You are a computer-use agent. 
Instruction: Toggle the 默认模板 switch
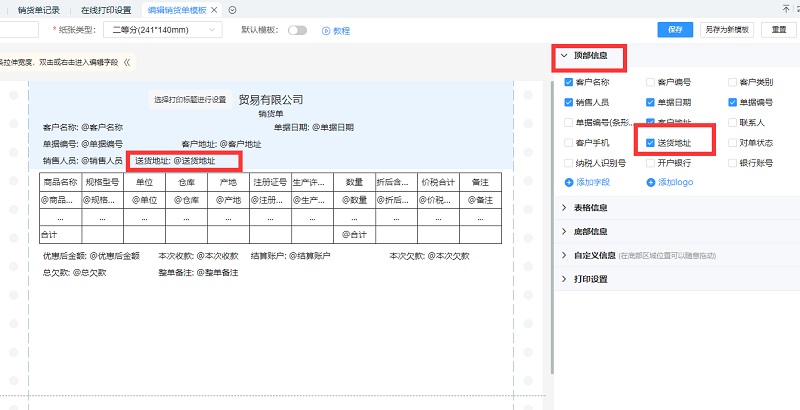tap(297, 31)
